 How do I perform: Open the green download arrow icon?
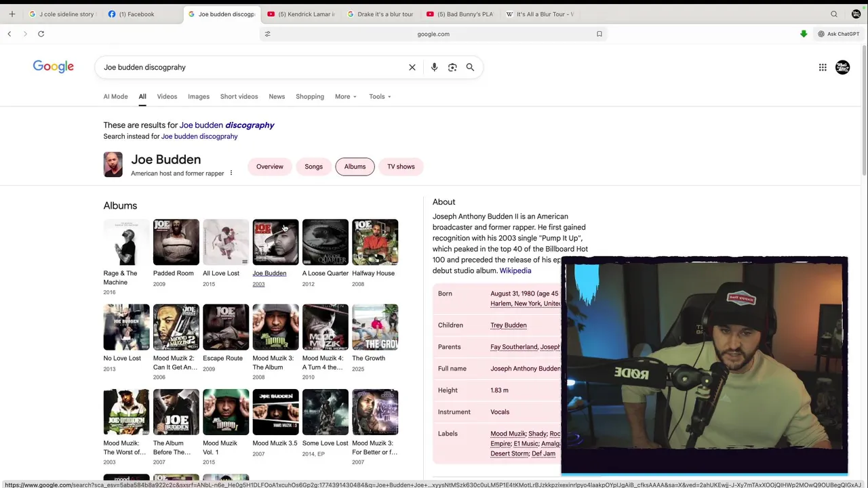[x=804, y=34]
